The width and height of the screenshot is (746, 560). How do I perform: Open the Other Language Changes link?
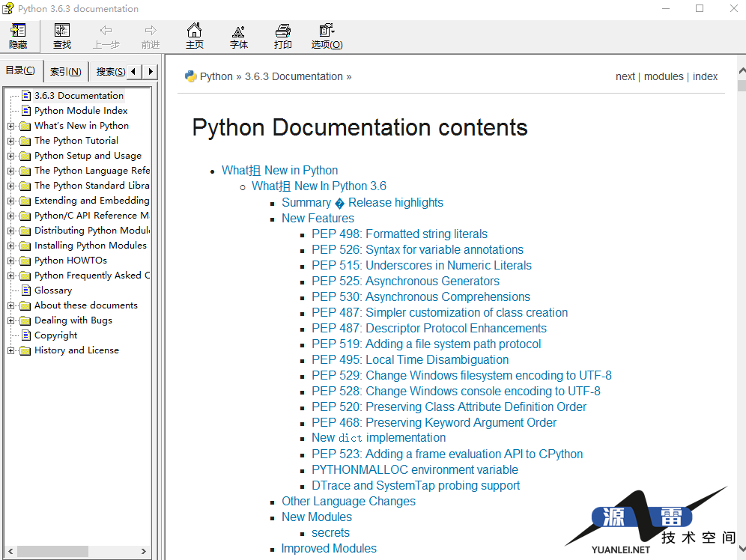point(349,501)
